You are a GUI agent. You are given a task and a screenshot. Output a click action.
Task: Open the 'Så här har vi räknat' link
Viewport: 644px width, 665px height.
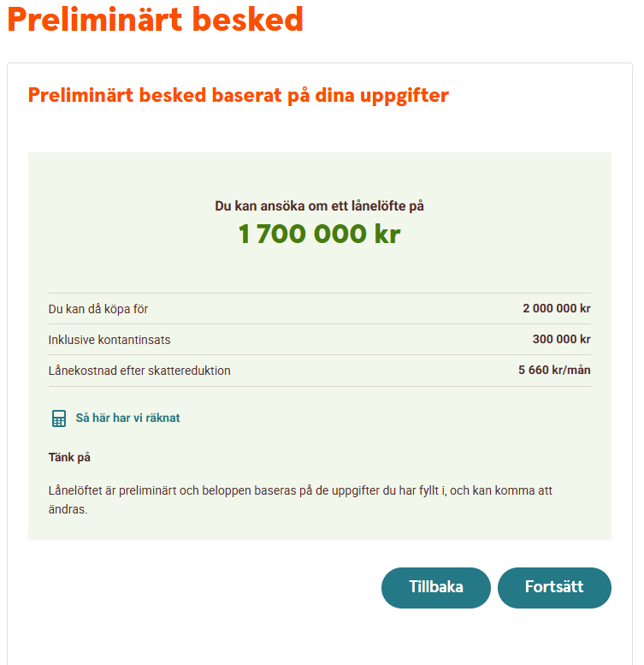pyautogui.click(x=127, y=419)
